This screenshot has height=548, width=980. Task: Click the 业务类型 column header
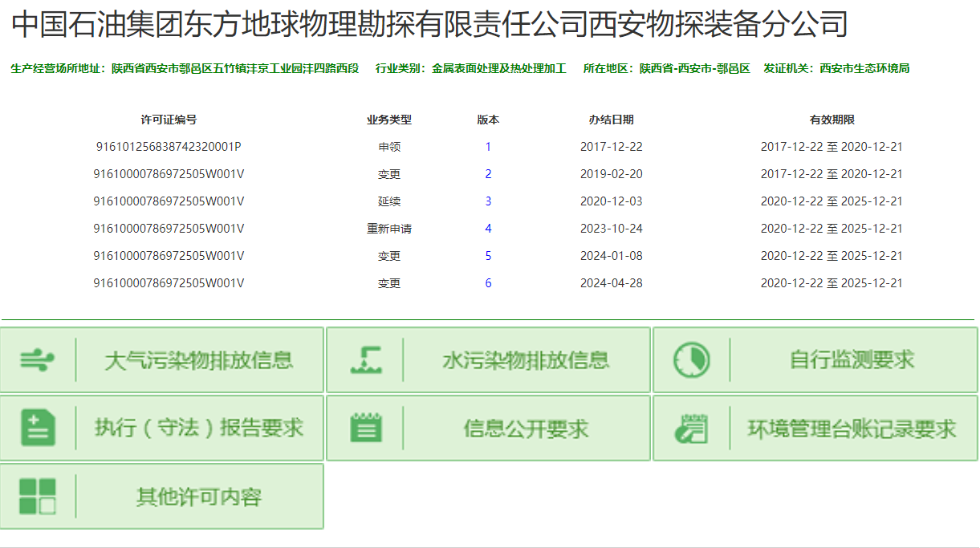tap(389, 120)
